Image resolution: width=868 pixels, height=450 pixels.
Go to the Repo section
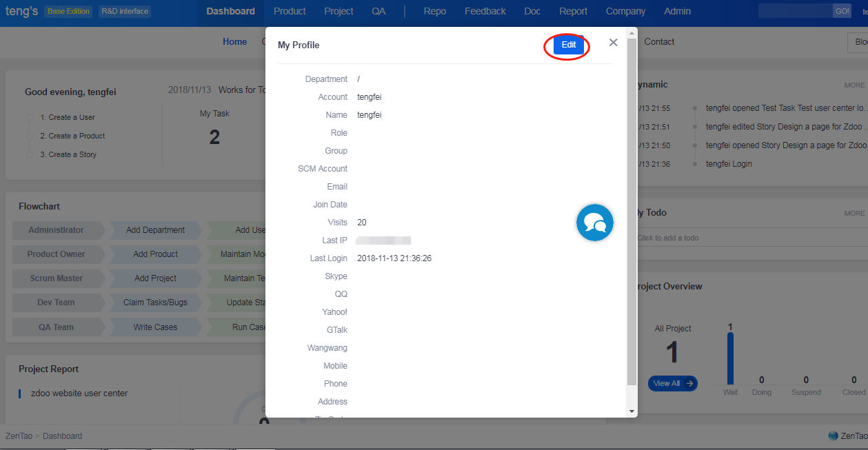[434, 11]
